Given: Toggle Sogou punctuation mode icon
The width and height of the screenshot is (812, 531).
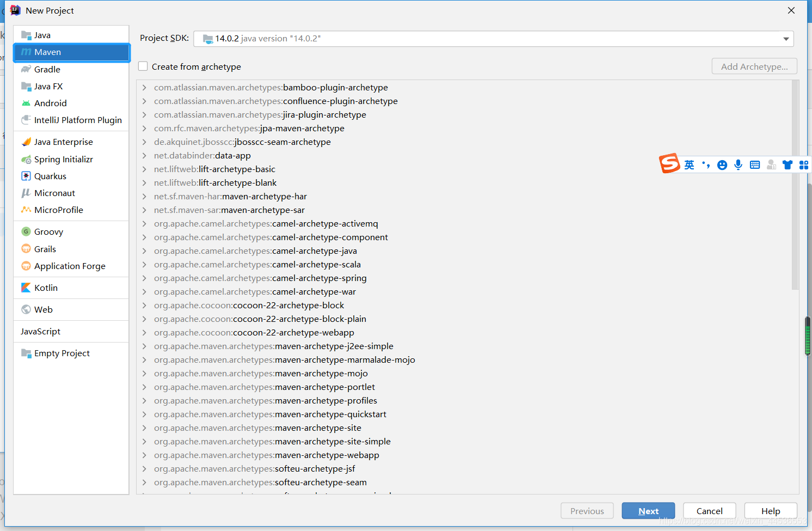Looking at the screenshot, I should tap(706, 165).
